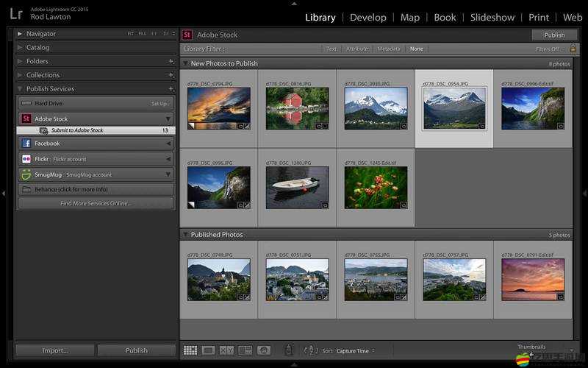
Task: Enable Metadata library filter
Action: point(389,49)
